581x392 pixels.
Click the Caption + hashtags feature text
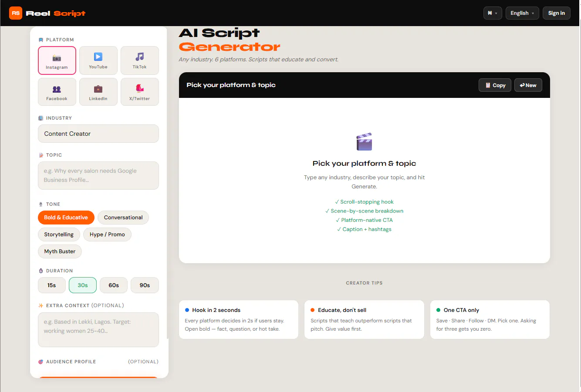tap(364, 229)
